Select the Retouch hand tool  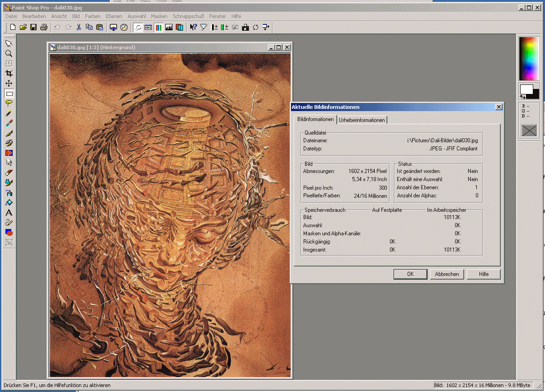click(9, 163)
